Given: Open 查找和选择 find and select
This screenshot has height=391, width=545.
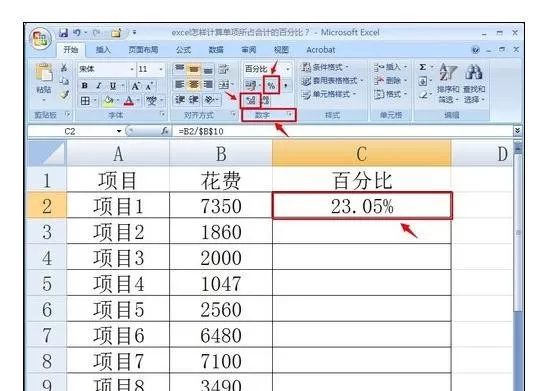Looking at the screenshot, I should point(474,83).
